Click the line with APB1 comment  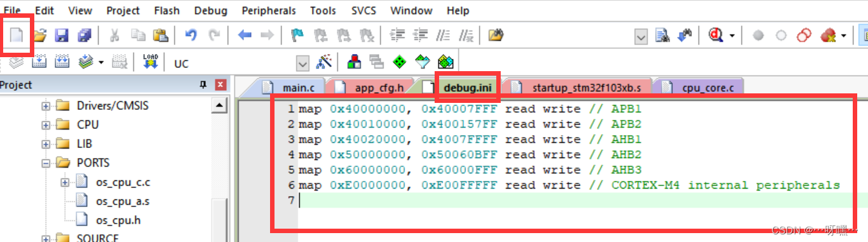(x=470, y=109)
